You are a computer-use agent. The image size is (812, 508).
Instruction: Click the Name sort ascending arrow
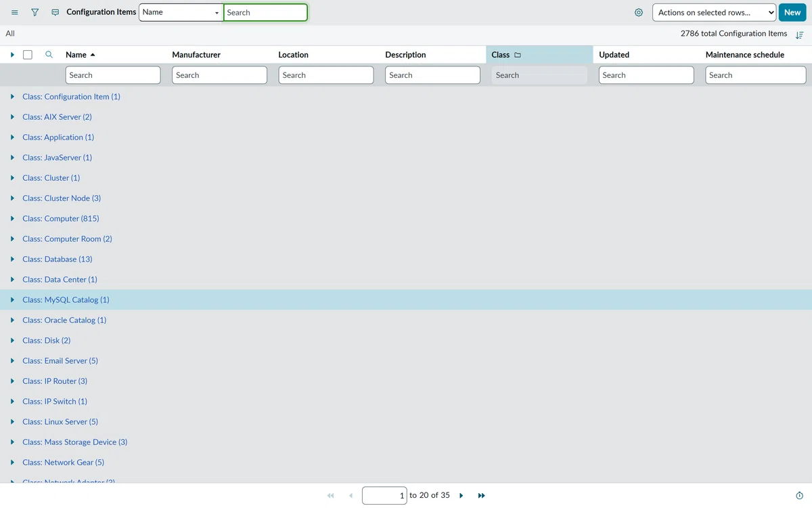pos(93,55)
